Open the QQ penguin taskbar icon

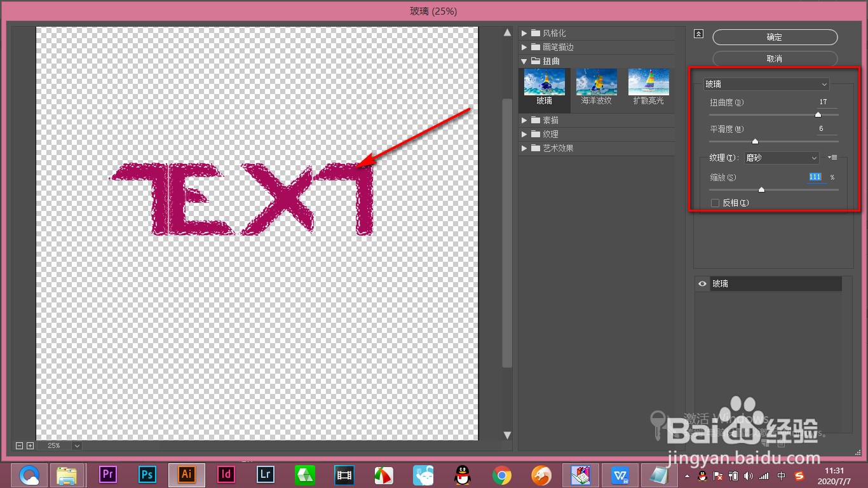point(463,475)
